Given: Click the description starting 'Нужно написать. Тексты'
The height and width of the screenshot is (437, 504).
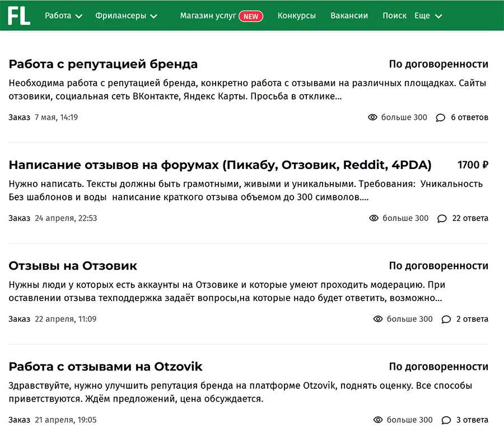Looking at the screenshot, I should [246, 190].
